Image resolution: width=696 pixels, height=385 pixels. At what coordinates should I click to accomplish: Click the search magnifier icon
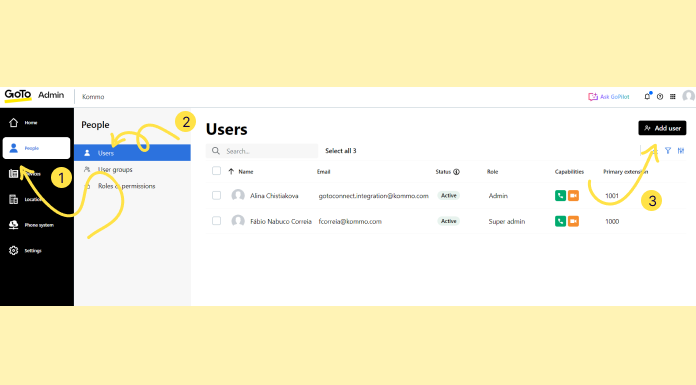(x=216, y=151)
